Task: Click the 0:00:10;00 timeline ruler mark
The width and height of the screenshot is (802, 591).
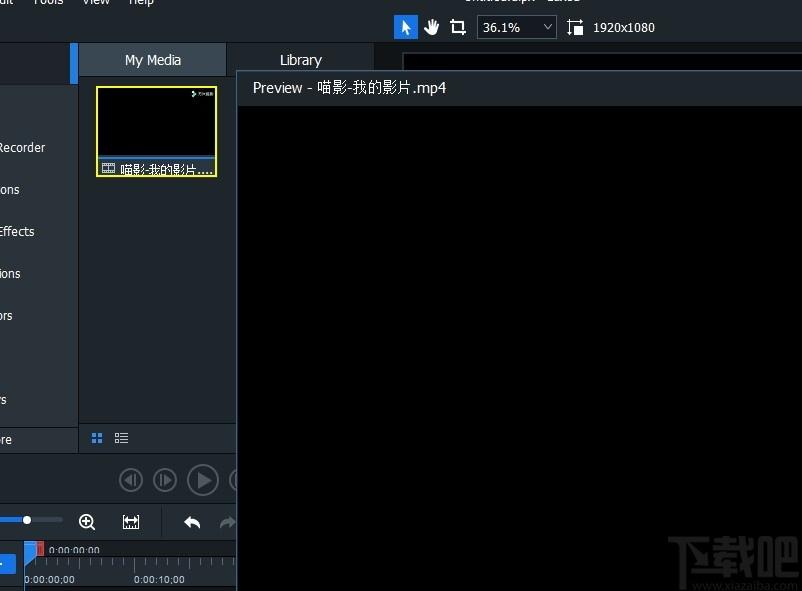Action: pos(159,579)
